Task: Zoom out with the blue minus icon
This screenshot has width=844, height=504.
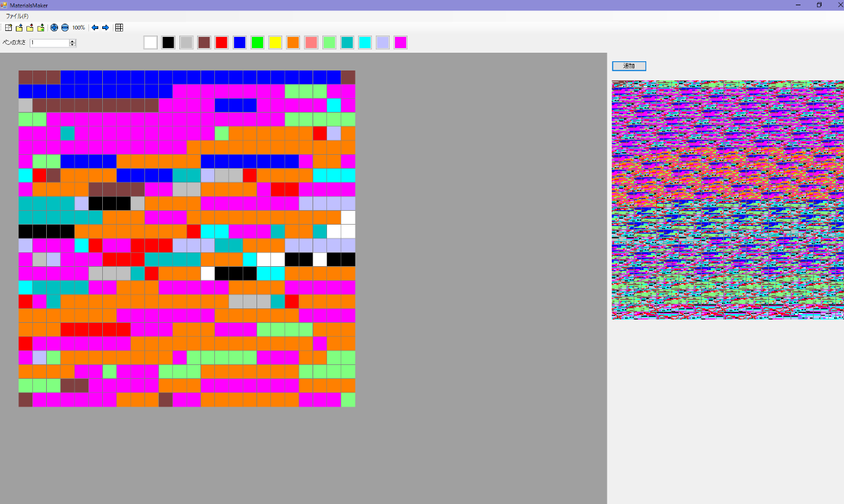Action: pos(65,28)
